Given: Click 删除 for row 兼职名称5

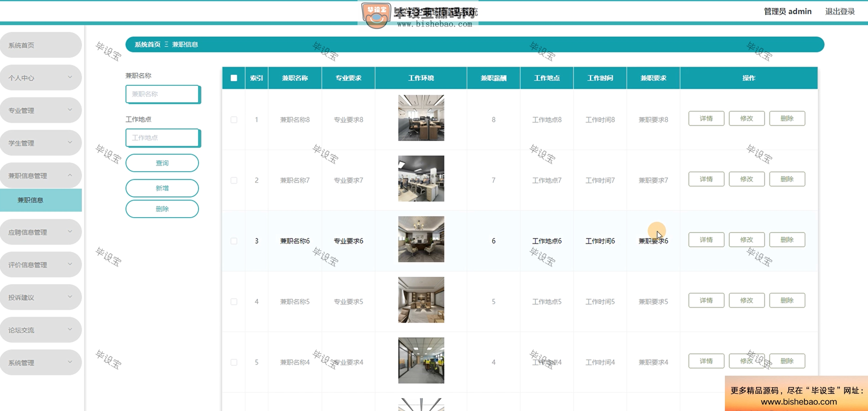Looking at the screenshot, I should coord(787,300).
